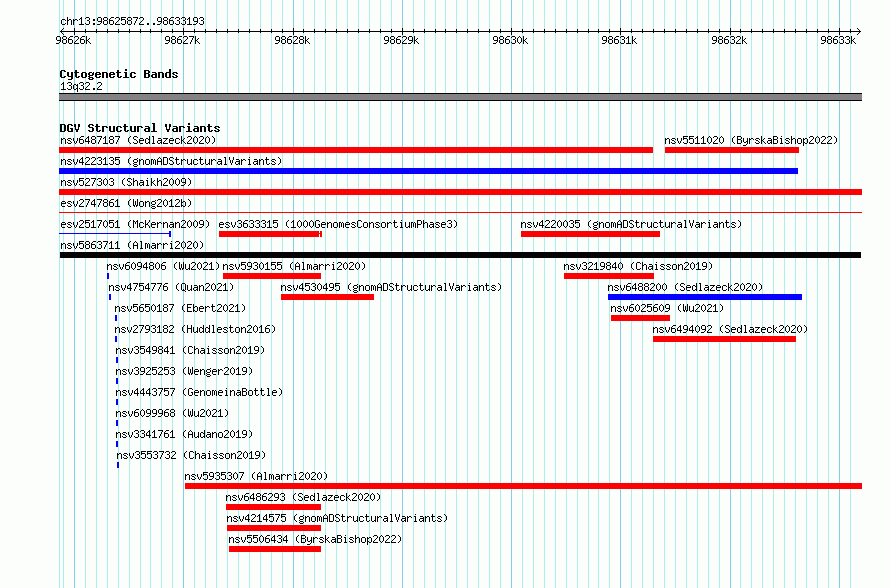
Task: Click the nsv6487187 (Sedlazeck2020) label
Action: click(x=138, y=140)
